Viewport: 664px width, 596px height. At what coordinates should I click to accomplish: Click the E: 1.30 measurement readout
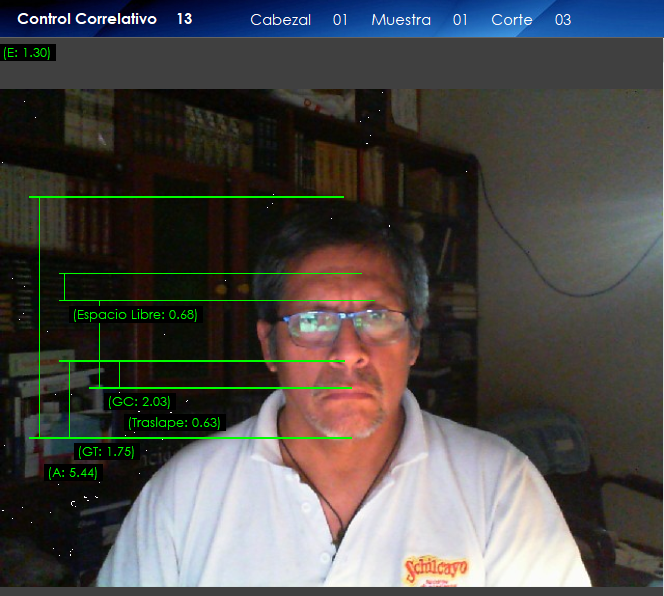tap(27, 52)
